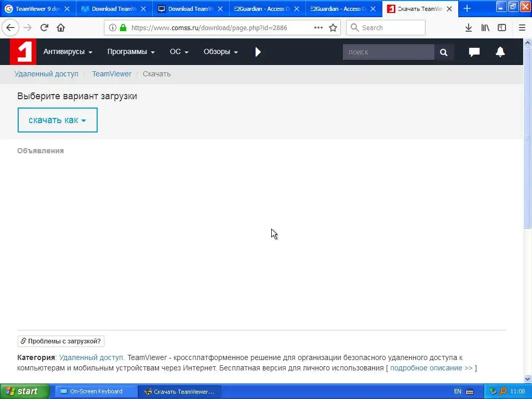This screenshot has height=399, width=532.
Task: Open the скачать как dropdown
Action: (x=57, y=120)
